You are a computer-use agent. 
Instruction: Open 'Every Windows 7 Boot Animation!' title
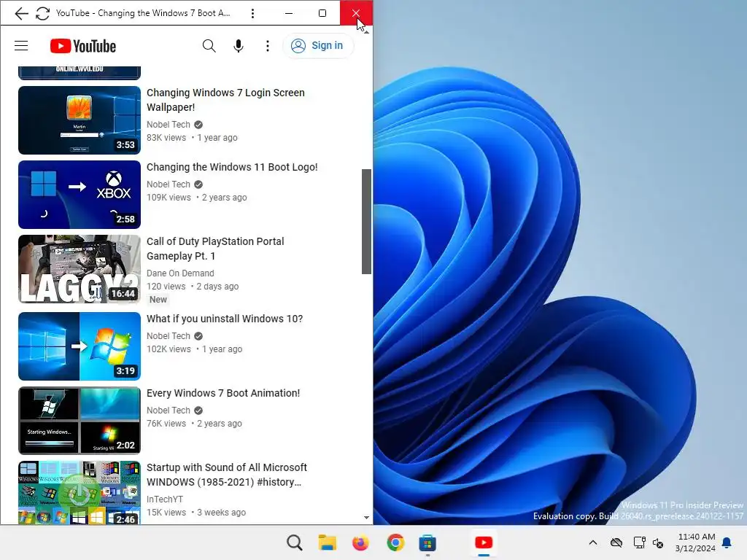click(x=223, y=393)
